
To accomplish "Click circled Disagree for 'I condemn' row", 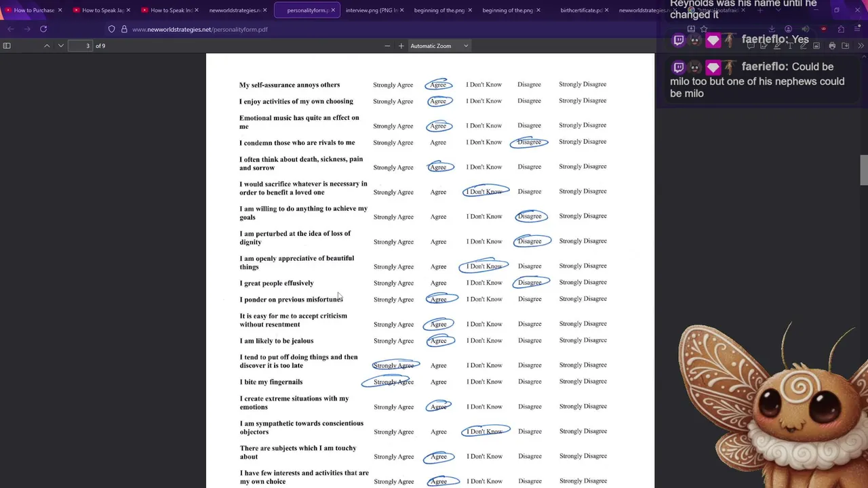I will pos(529,142).
